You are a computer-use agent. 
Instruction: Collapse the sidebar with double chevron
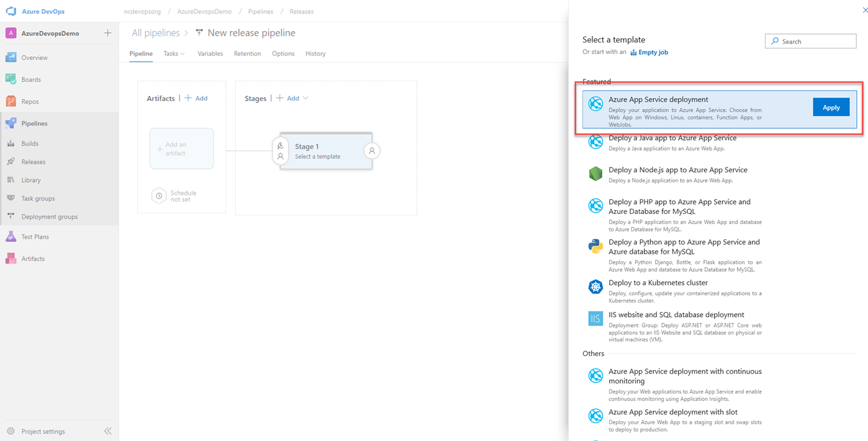click(107, 431)
